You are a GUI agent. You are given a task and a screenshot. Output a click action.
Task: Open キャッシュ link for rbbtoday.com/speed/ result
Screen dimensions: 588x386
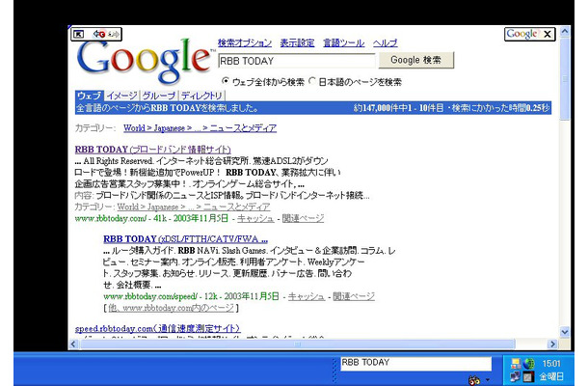coord(307,296)
